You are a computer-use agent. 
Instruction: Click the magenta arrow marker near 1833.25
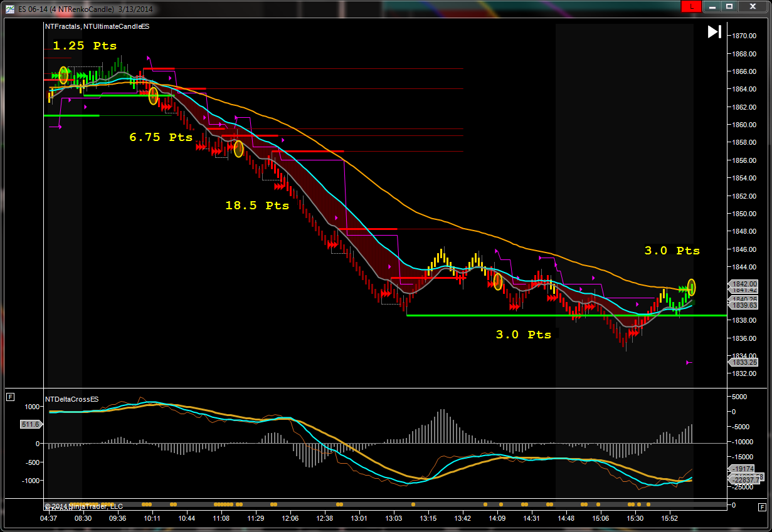tap(689, 362)
